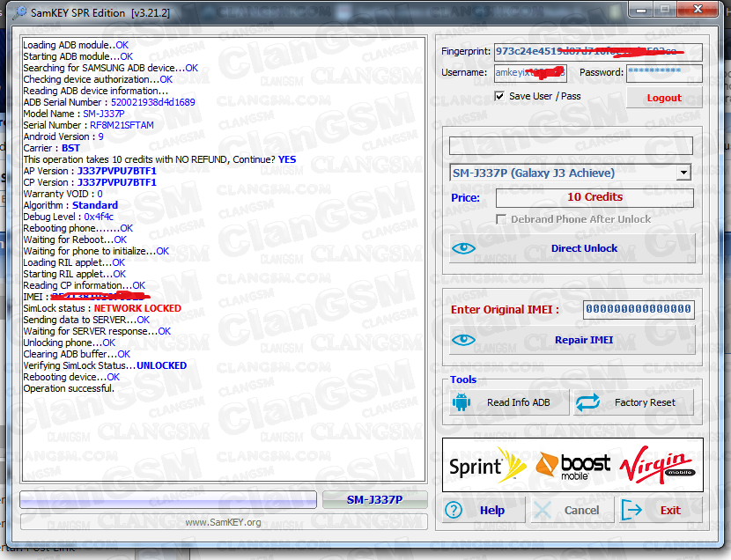Click the Fingerprint field

click(x=598, y=52)
